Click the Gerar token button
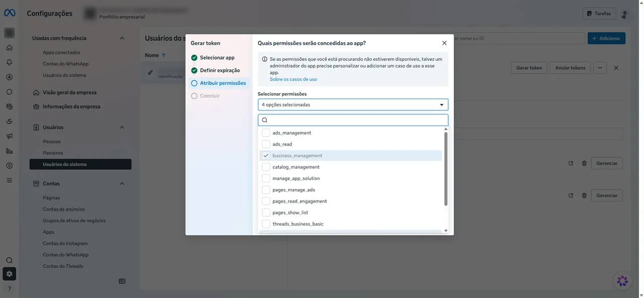Screen dimensions: 644x298 [529, 68]
